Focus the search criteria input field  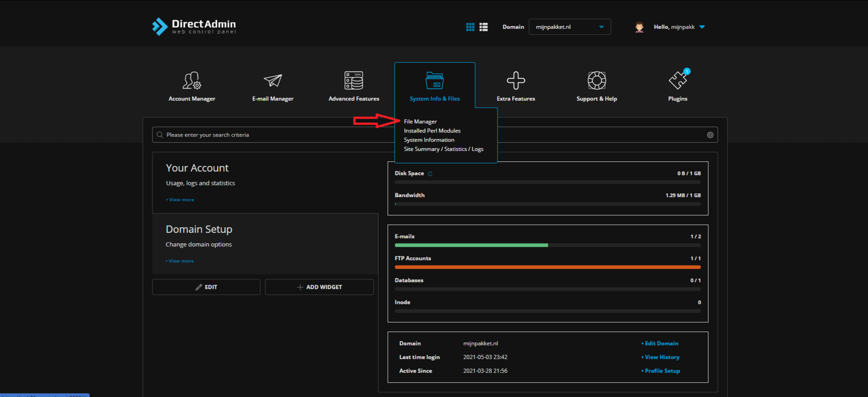point(435,135)
